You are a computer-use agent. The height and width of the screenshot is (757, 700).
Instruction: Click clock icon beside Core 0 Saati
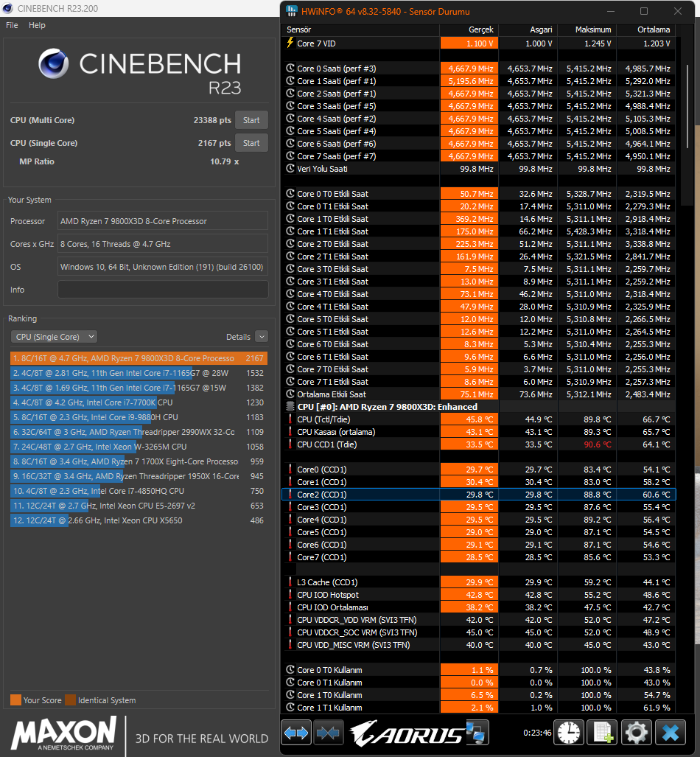[x=290, y=68]
